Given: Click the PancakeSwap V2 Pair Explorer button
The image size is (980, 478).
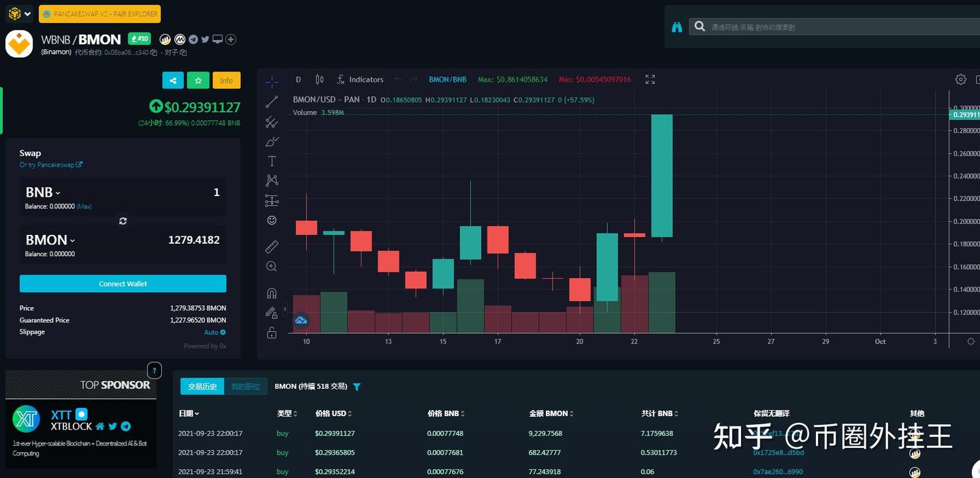Looking at the screenshot, I should coord(100,14).
